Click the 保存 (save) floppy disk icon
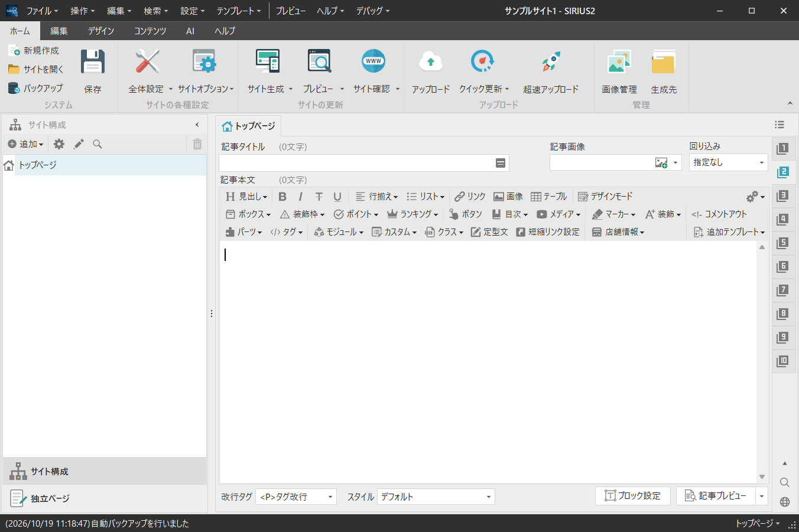 [x=93, y=61]
